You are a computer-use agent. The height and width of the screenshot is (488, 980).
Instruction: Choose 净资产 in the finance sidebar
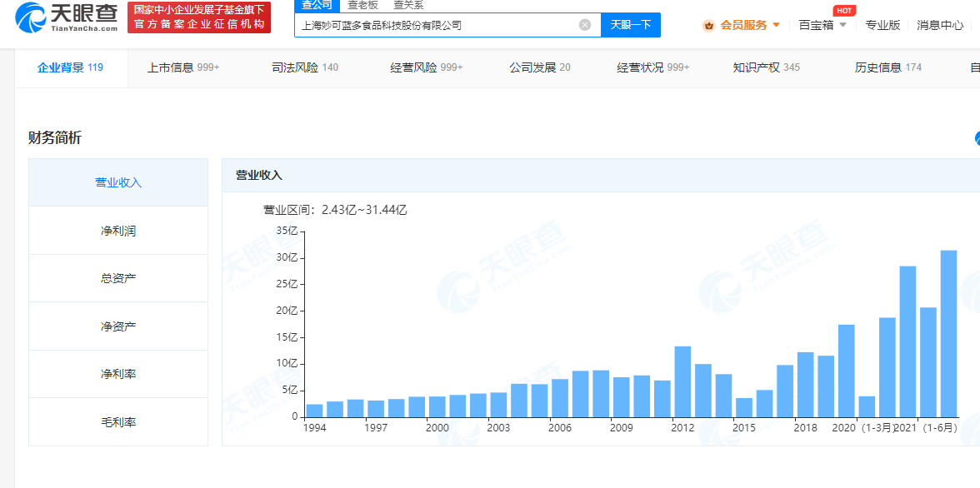pos(118,326)
